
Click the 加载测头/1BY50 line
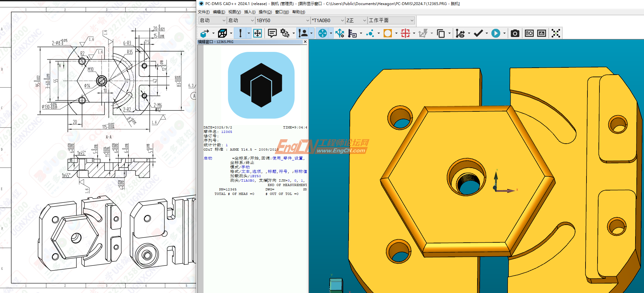click(x=246, y=176)
